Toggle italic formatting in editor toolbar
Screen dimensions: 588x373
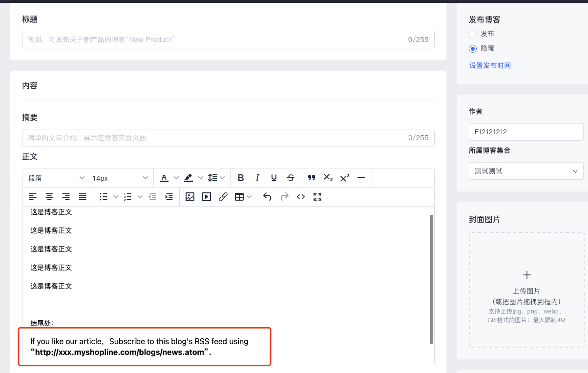coord(257,178)
